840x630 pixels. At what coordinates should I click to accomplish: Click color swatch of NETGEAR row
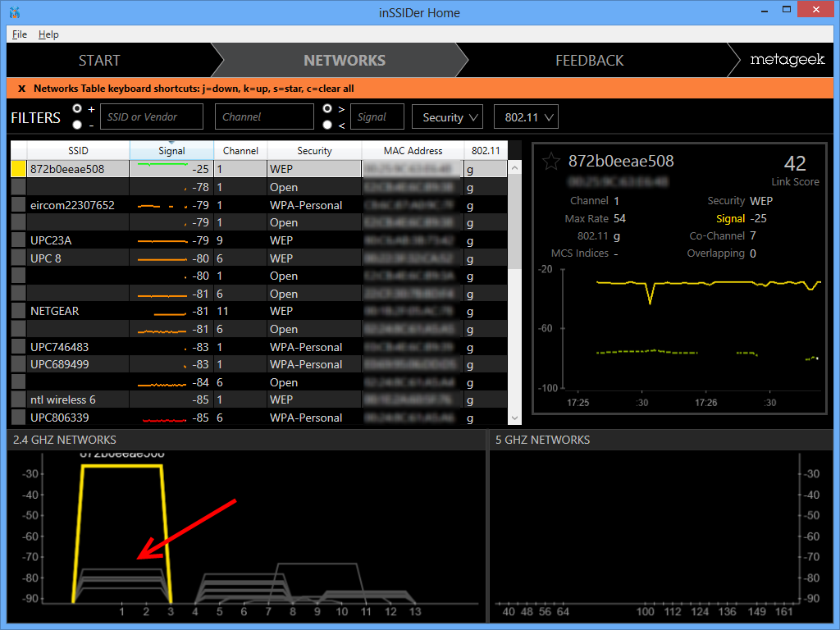(18, 311)
